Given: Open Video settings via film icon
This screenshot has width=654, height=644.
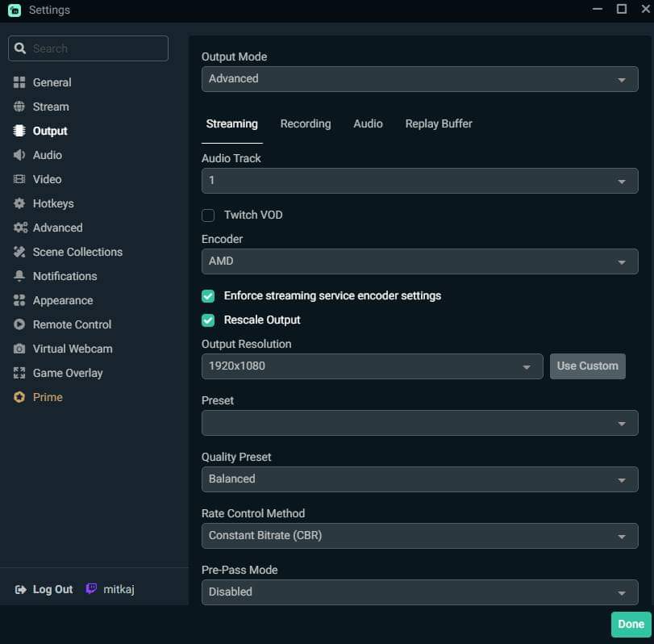Looking at the screenshot, I should pyautogui.click(x=19, y=179).
